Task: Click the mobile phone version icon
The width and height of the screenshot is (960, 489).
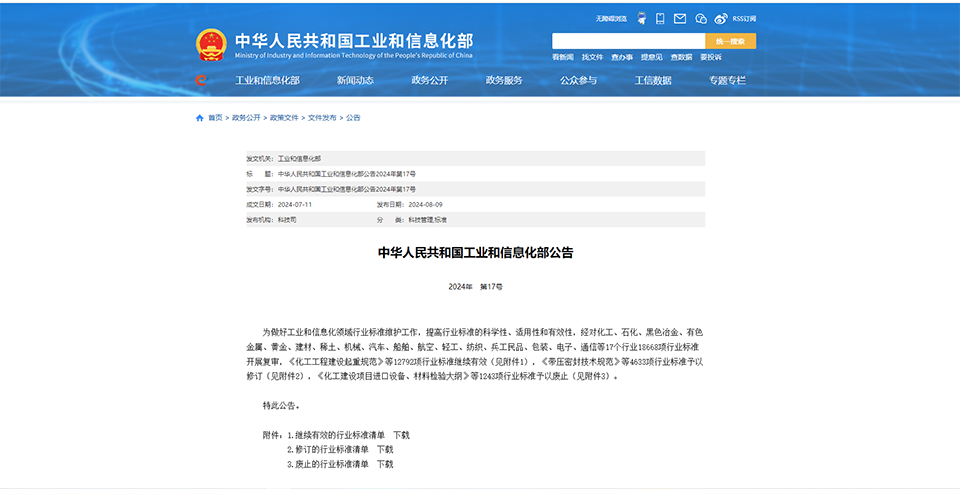Action: click(660, 18)
